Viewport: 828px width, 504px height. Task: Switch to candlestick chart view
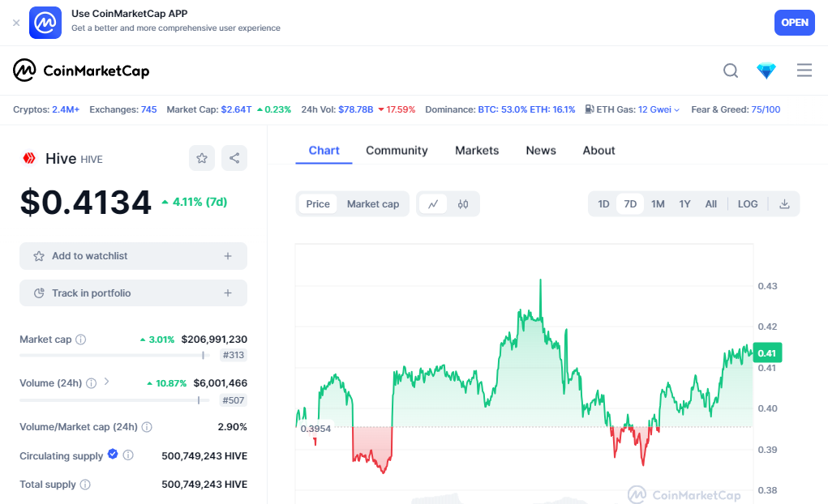pos(463,204)
